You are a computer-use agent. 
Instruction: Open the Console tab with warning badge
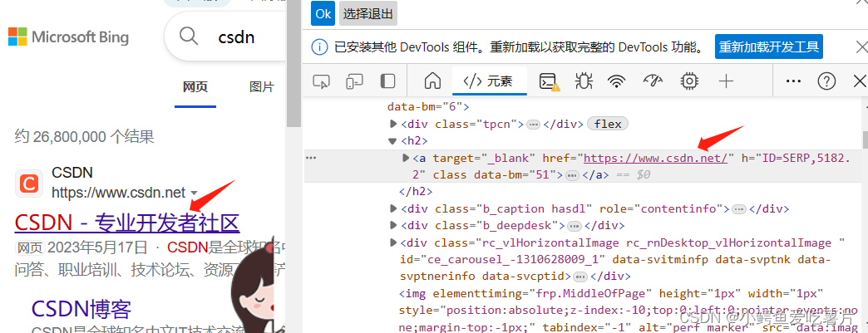coord(549,82)
